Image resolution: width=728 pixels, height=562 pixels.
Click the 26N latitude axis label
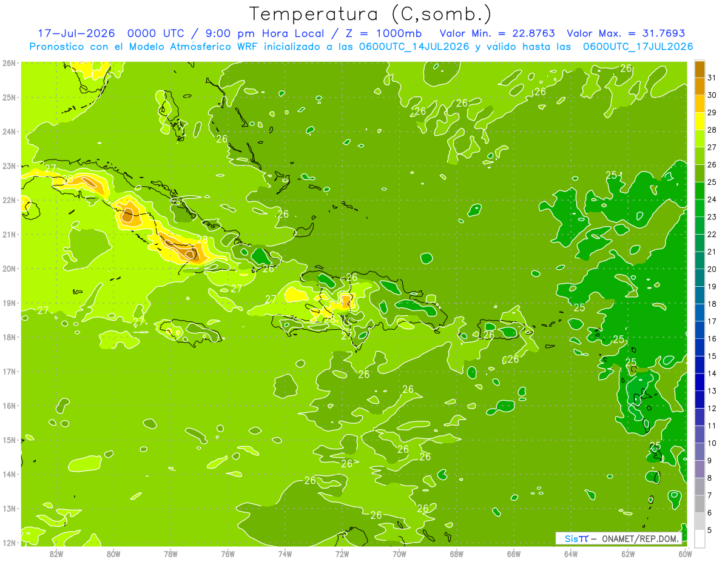pos(8,63)
